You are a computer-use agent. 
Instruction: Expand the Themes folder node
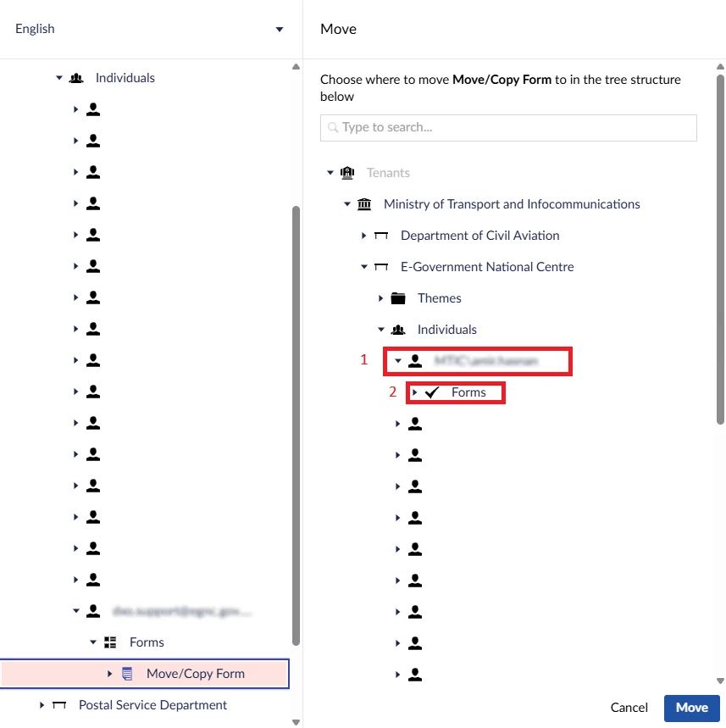[380, 298]
